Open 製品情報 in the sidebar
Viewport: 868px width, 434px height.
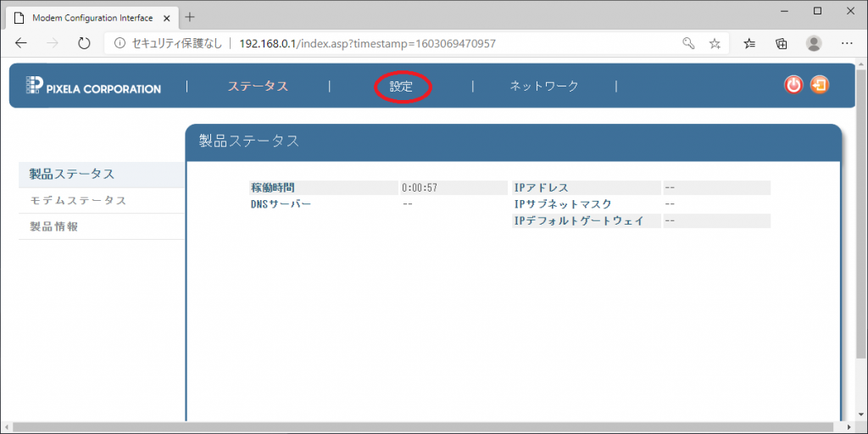pyautogui.click(x=54, y=226)
